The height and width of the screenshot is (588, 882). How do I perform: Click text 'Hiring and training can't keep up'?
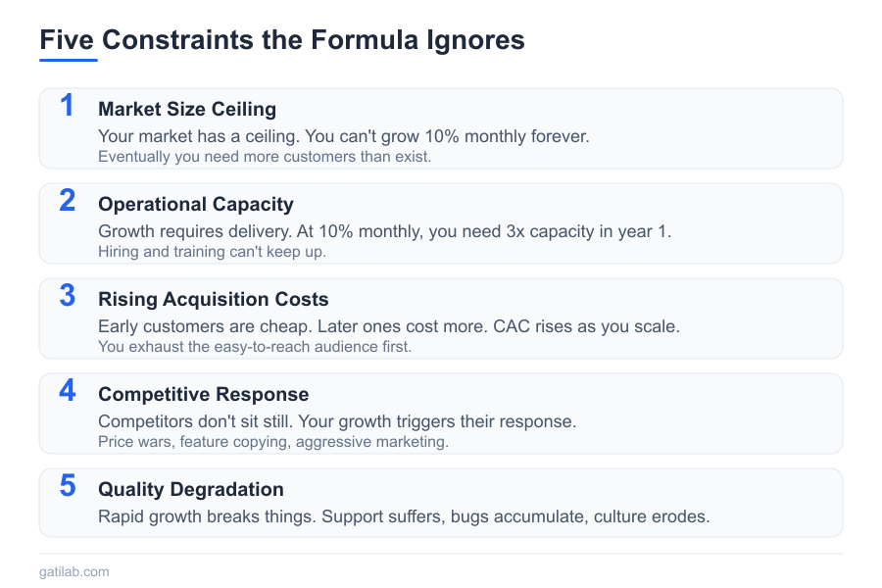click(x=213, y=251)
